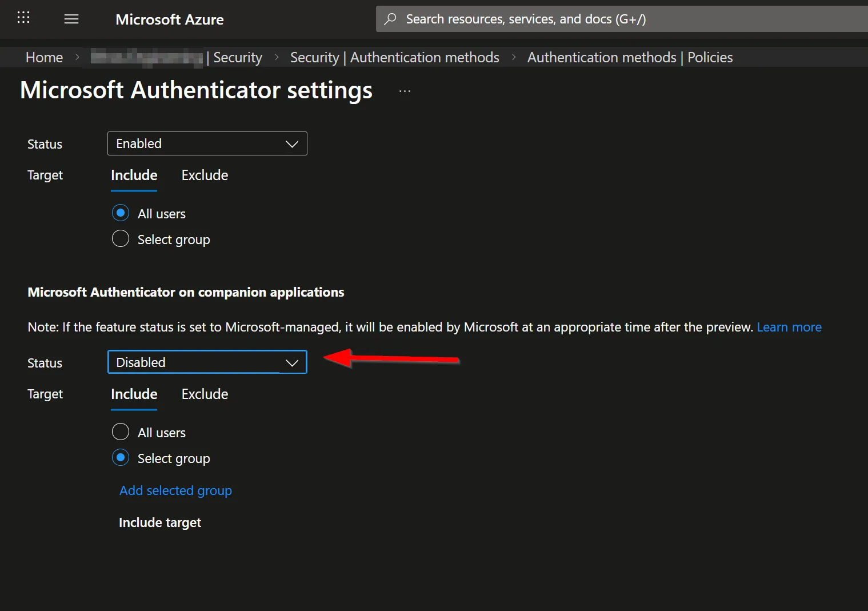Open the more options ellipsis menu
The image size is (868, 611).
coord(405,91)
